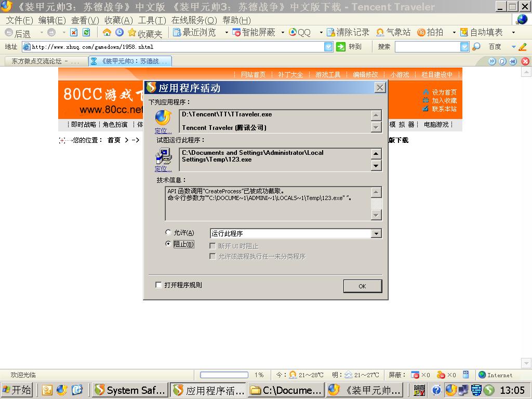The height and width of the screenshot is (399, 532).
Task: Switch to System Saf... taskbar window
Action: tap(130, 390)
